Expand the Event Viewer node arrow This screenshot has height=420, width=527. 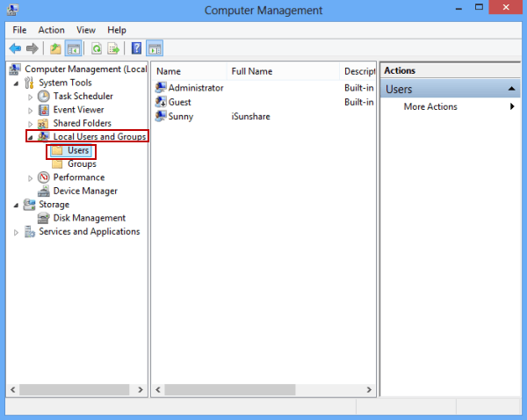[x=30, y=111]
